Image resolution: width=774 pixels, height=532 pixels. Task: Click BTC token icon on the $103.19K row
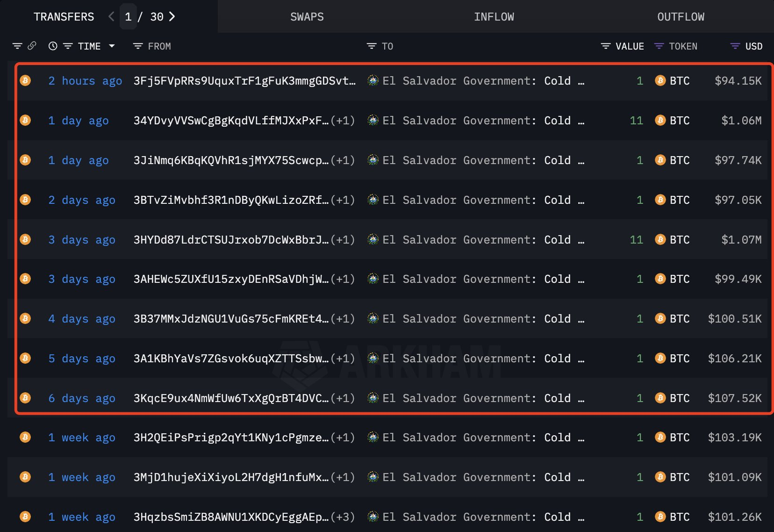pyautogui.click(x=660, y=437)
